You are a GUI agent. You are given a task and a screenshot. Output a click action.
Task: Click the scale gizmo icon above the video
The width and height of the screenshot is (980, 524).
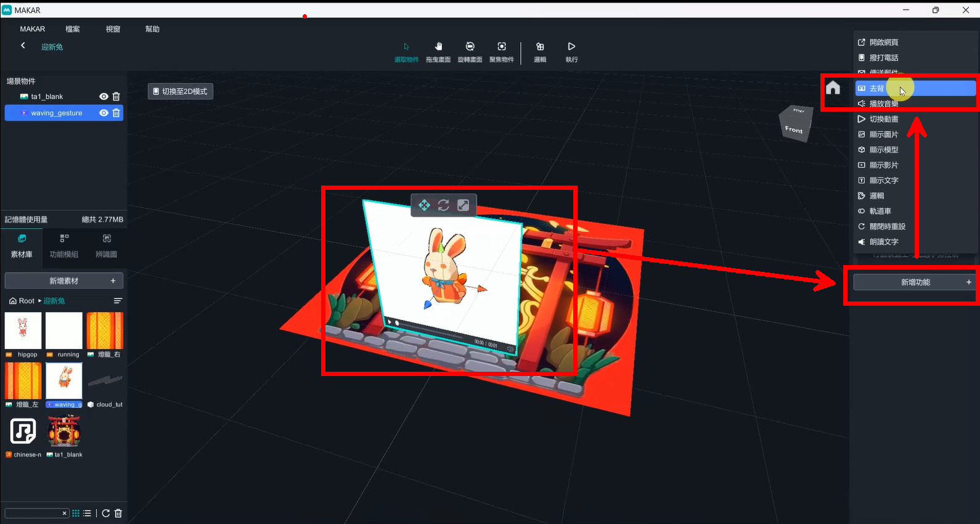(463, 205)
